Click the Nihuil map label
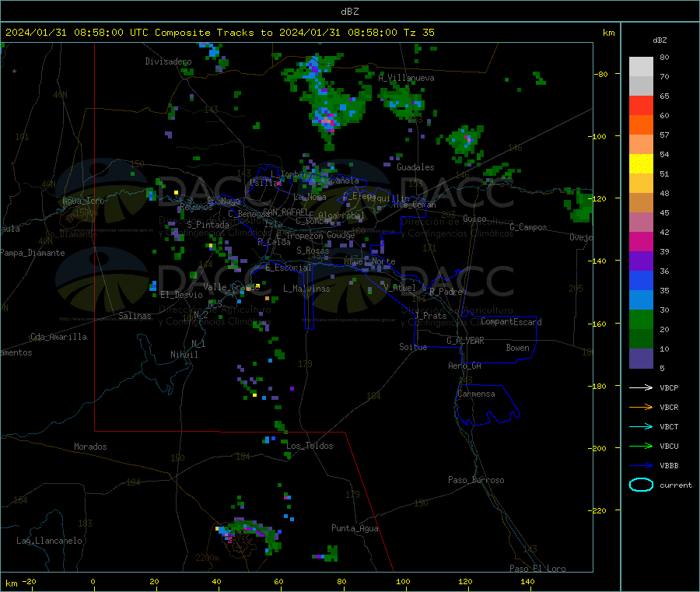Screen dimensions: 700x592 (x=184, y=355)
